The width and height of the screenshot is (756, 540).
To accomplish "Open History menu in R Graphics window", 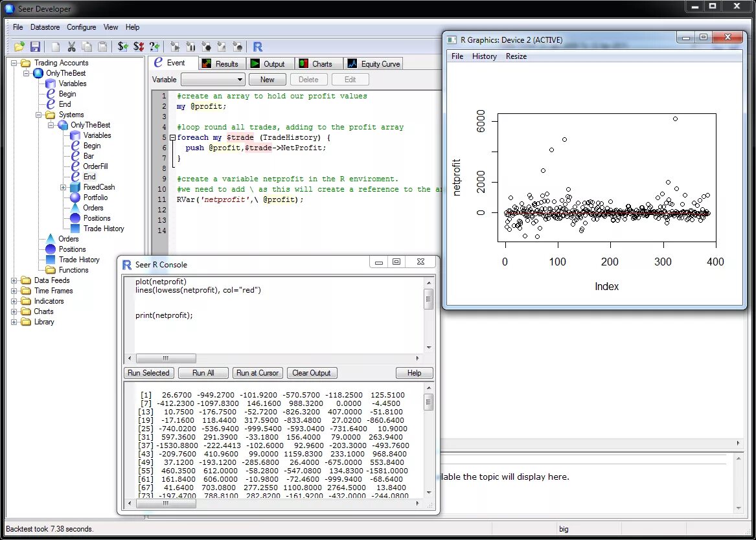I will [484, 56].
